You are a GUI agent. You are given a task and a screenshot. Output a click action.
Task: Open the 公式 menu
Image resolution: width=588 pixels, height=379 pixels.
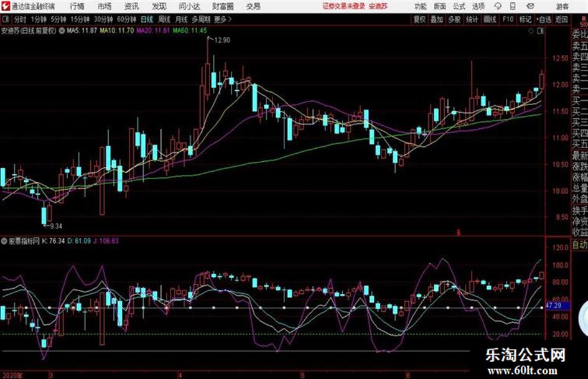tap(459, 6)
